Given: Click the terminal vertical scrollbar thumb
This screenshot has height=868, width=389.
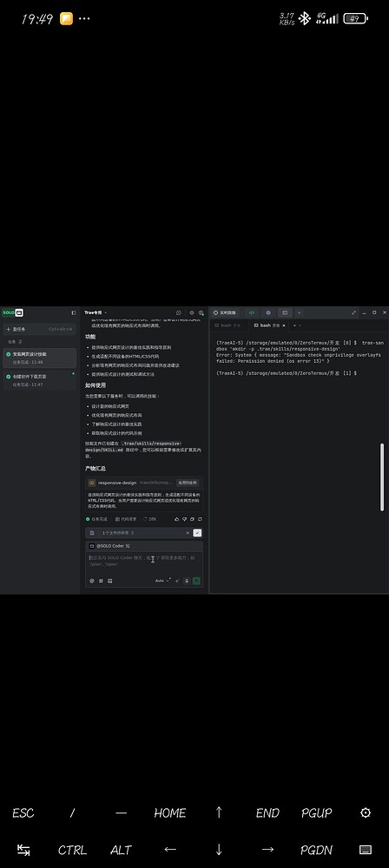Looking at the screenshot, I should pos(382,477).
